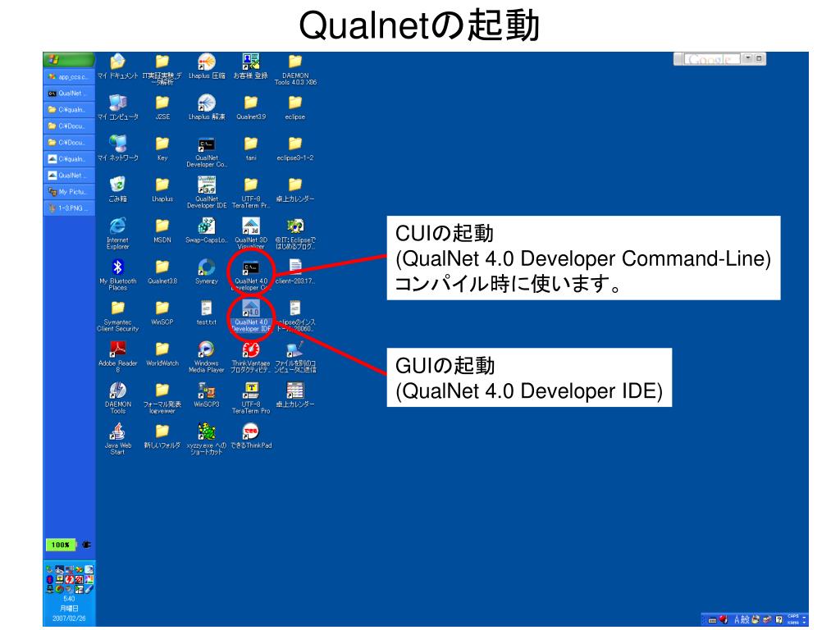The height and width of the screenshot is (630, 840).
Task: Open UTF-8 TeraTerm Pr.. folder
Action: coord(251,192)
